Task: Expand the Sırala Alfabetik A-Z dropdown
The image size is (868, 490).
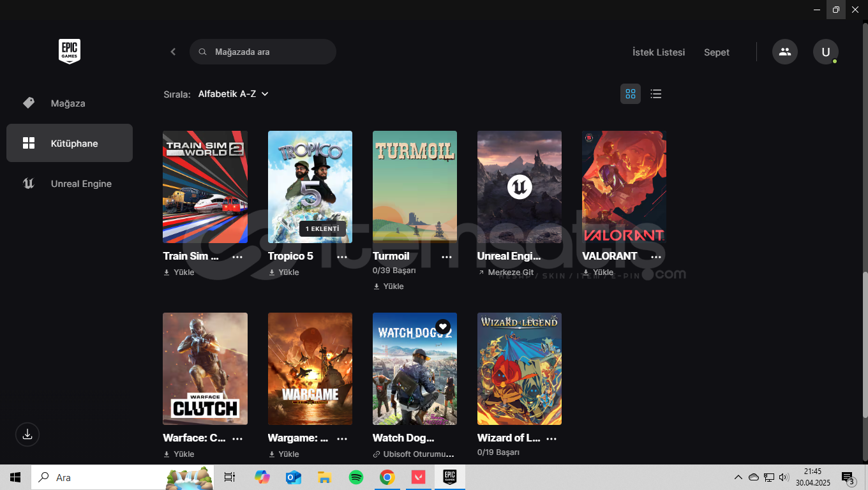Action: (x=233, y=94)
